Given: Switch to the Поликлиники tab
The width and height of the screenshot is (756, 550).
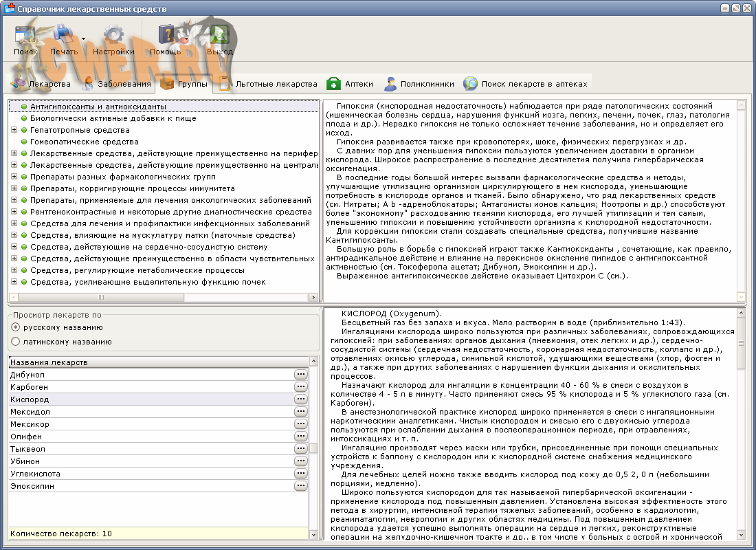Looking at the screenshot, I should [419, 84].
